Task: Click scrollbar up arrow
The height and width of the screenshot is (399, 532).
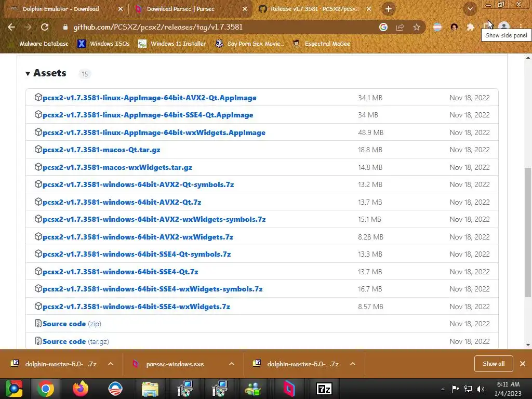Action: coord(528,58)
